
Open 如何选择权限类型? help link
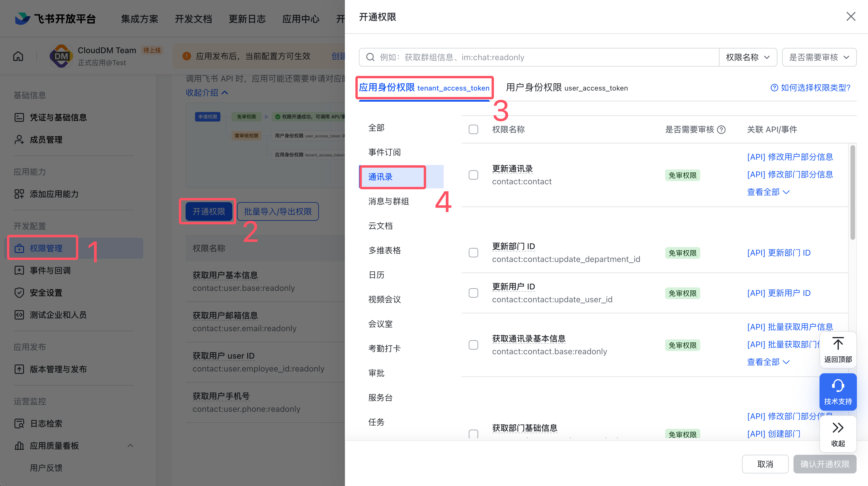(810, 88)
